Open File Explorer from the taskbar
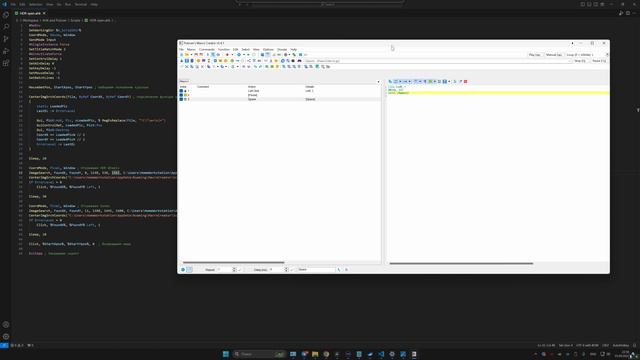 click(315, 354)
